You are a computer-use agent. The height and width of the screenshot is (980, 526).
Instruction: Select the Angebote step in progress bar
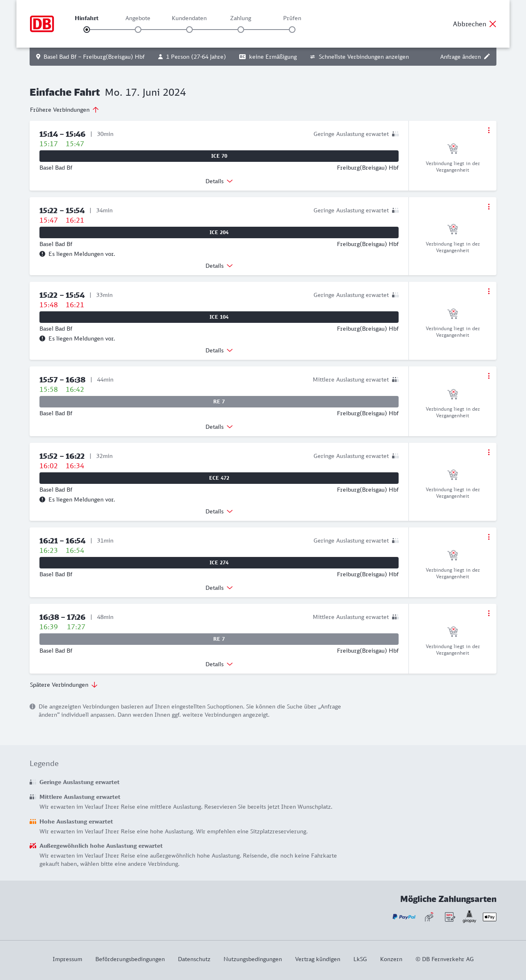pos(138,30)
